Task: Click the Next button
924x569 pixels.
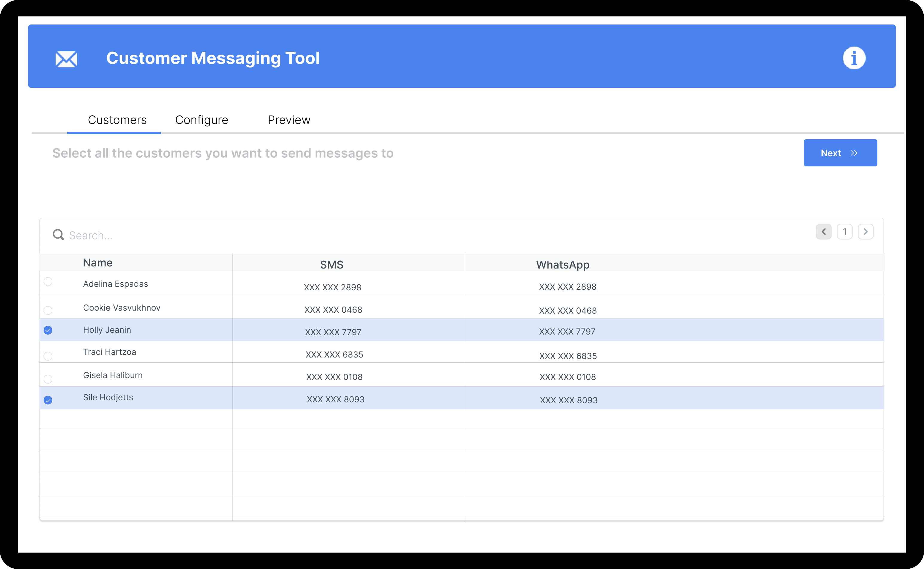Action: [840, 153]
